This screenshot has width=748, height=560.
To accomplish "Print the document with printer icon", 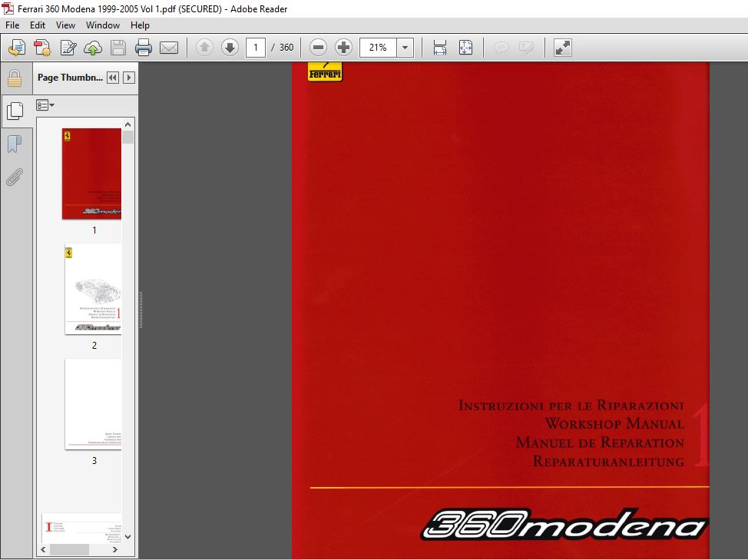I will click(143, 47).
